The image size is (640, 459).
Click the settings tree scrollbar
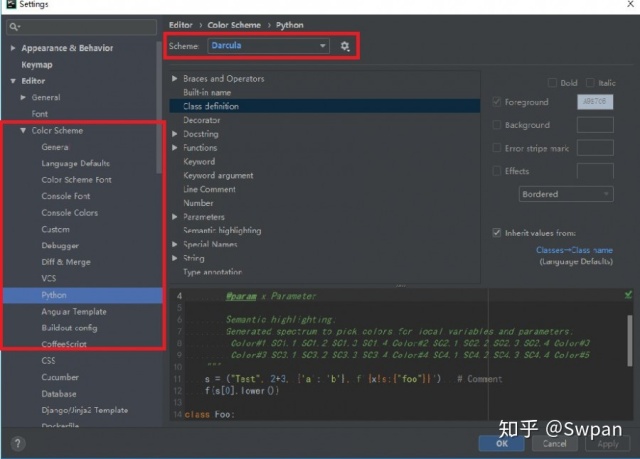point(159,108)
